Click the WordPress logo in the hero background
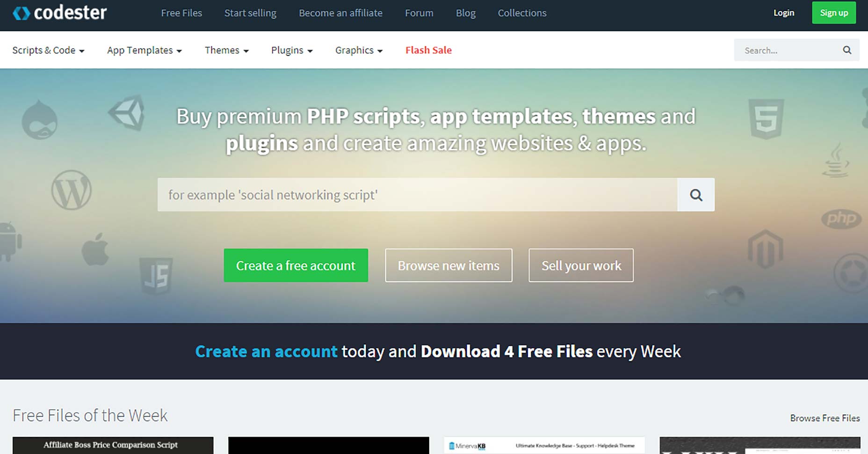 point(71,190)
